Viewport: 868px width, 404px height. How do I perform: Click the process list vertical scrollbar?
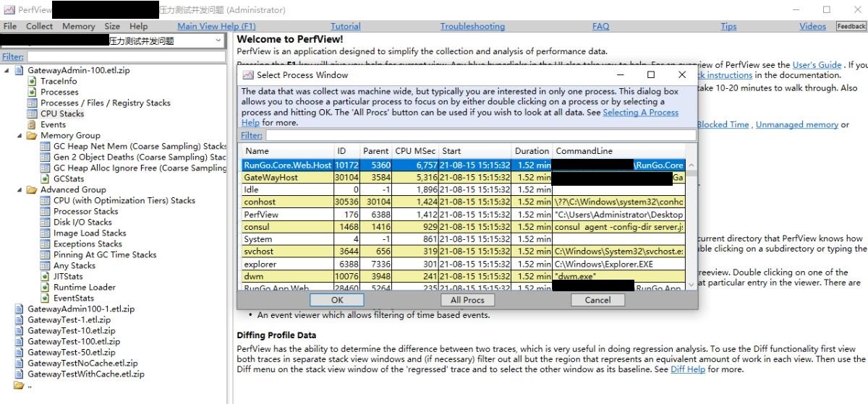691,224
